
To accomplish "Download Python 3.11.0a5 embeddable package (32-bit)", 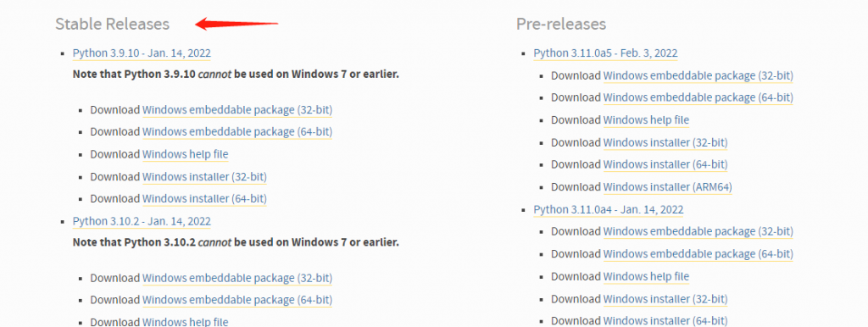I will [698, 75].
